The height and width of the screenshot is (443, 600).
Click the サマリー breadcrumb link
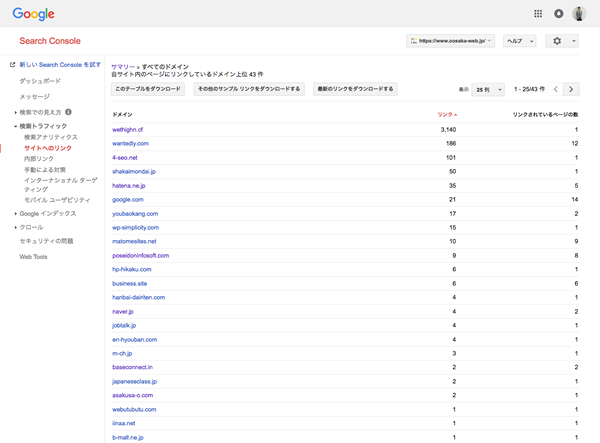point(123,67)
